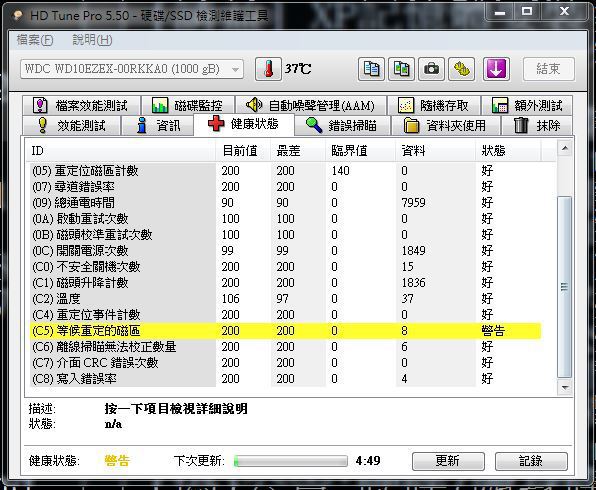Switch to the 資訊 info tab
Screen dimensions: 596x490
pyautogui.click(x=157, y=125)
